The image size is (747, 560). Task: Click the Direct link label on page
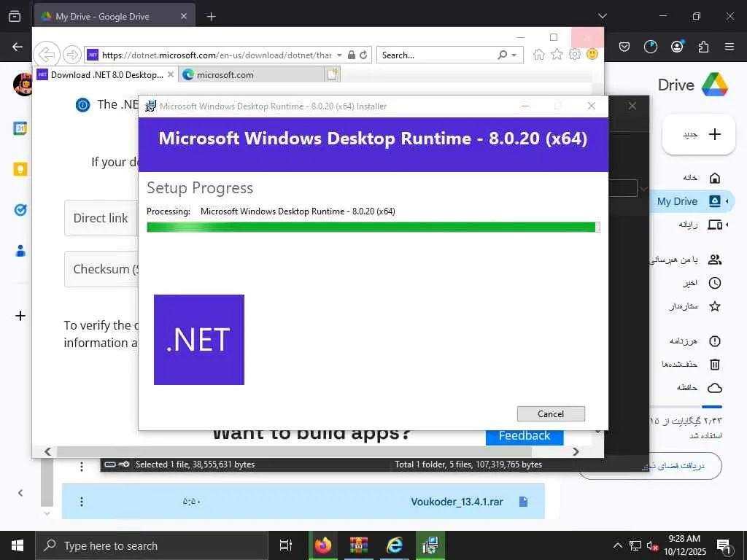click(x=101, y=218)
